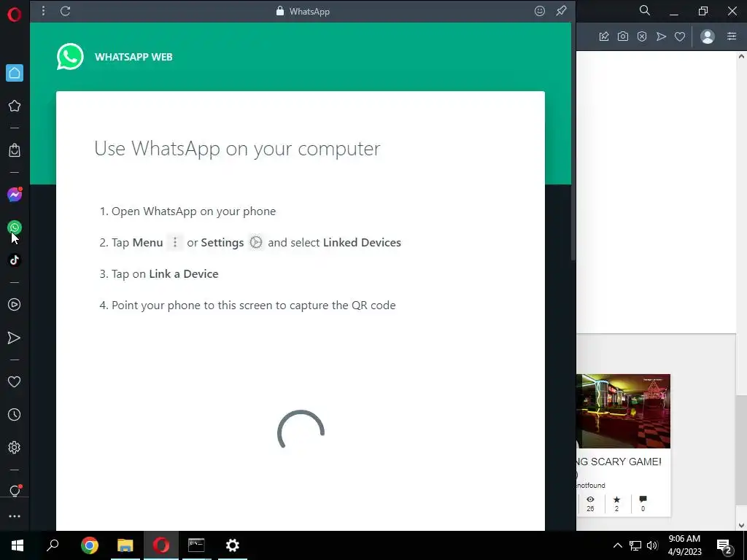Click the heading 'Use WhatsApp on your computer'

237,149
